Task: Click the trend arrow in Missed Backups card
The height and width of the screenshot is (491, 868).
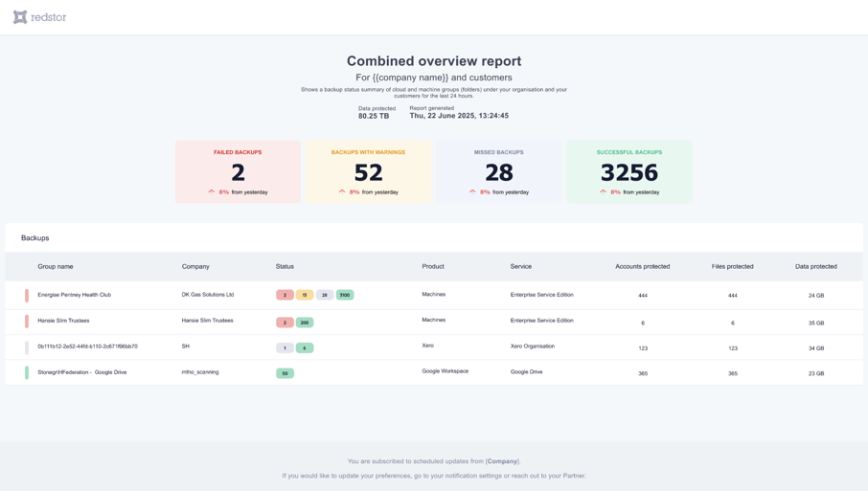Action: [x=472, y=191]
